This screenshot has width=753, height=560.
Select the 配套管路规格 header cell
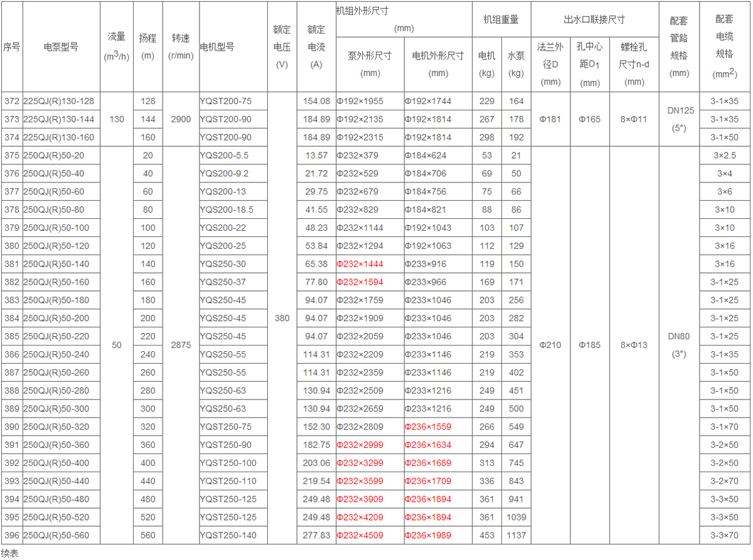679,47
